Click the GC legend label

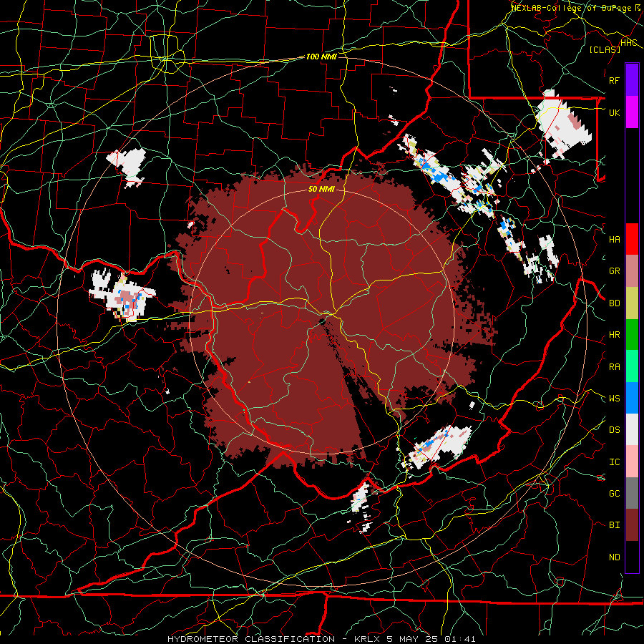point(614,494)
